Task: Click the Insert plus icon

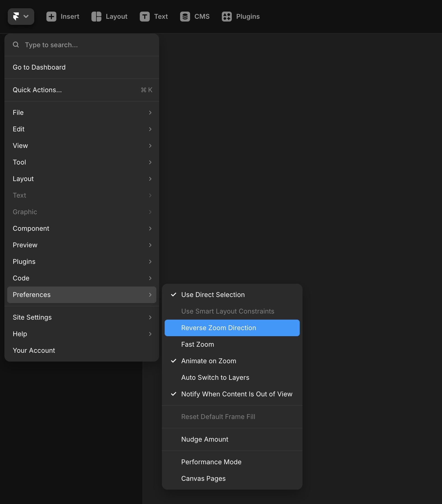Action: point(51,17)
